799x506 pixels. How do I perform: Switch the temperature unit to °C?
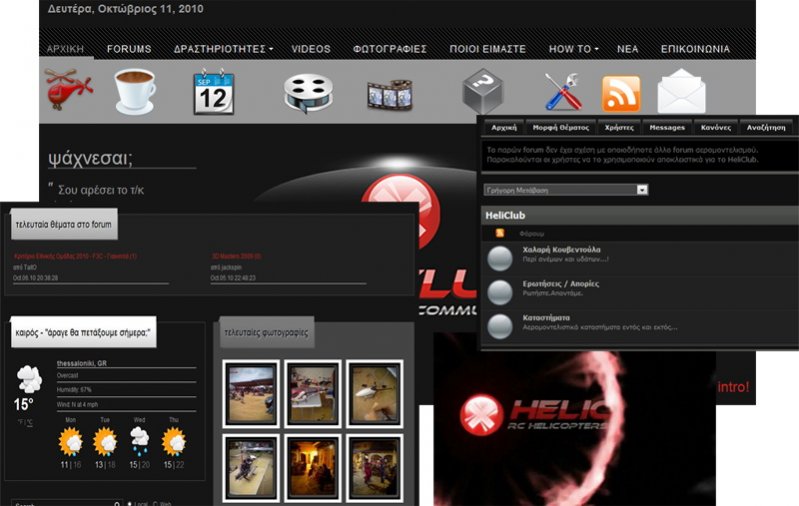[30, 422]
